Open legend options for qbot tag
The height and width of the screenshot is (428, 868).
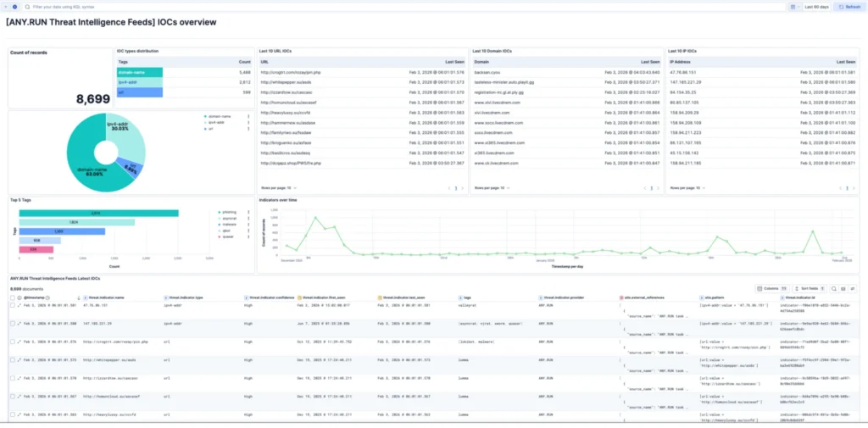tap(248, 231)
